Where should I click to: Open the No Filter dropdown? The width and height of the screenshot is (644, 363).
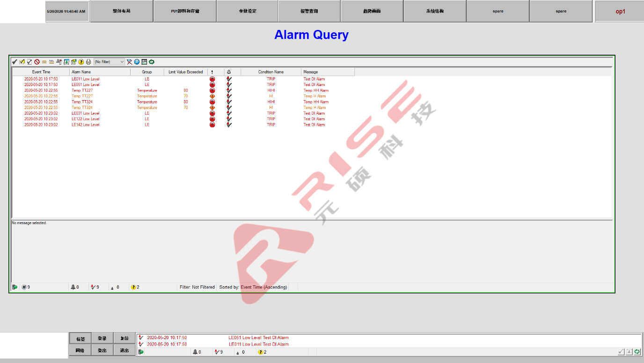[x=109, y=62]
